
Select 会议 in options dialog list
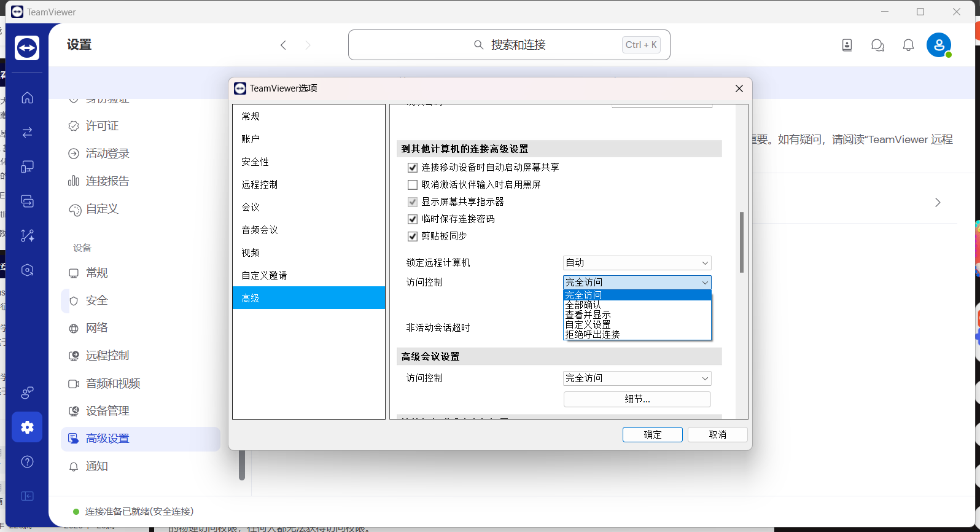[x=309, y=207]
